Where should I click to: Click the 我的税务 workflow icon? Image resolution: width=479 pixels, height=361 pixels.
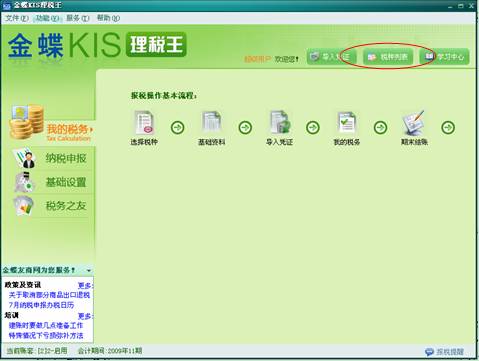(347, 123)
